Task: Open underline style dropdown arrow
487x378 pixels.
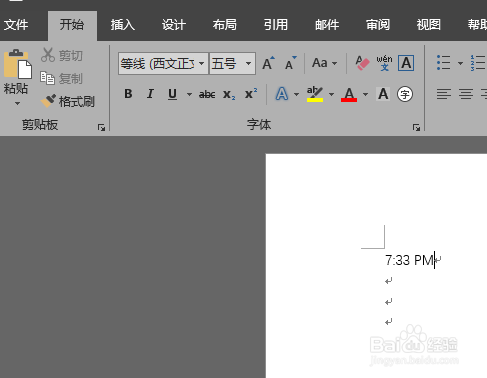Action: tap(189, 94)
